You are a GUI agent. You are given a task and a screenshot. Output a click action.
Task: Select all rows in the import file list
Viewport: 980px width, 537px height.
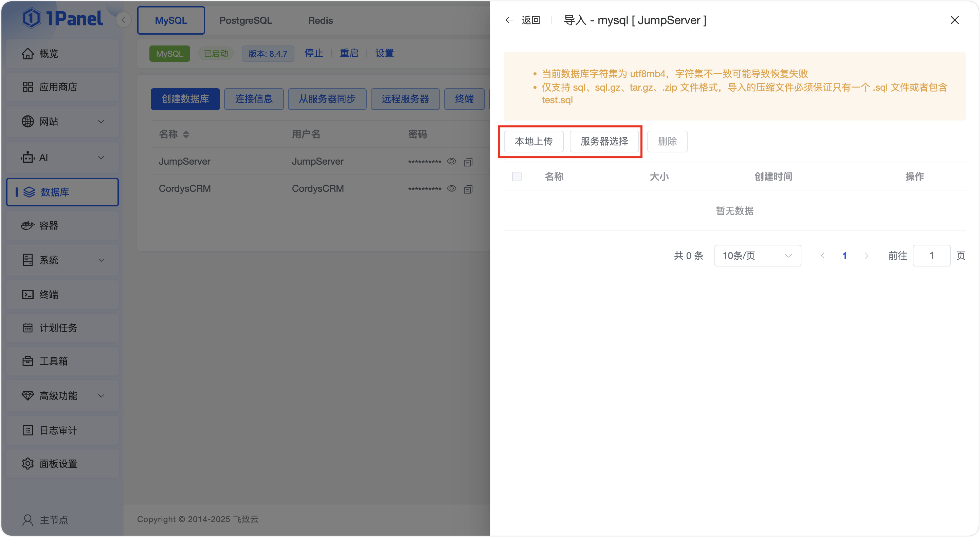pos(516,177)
